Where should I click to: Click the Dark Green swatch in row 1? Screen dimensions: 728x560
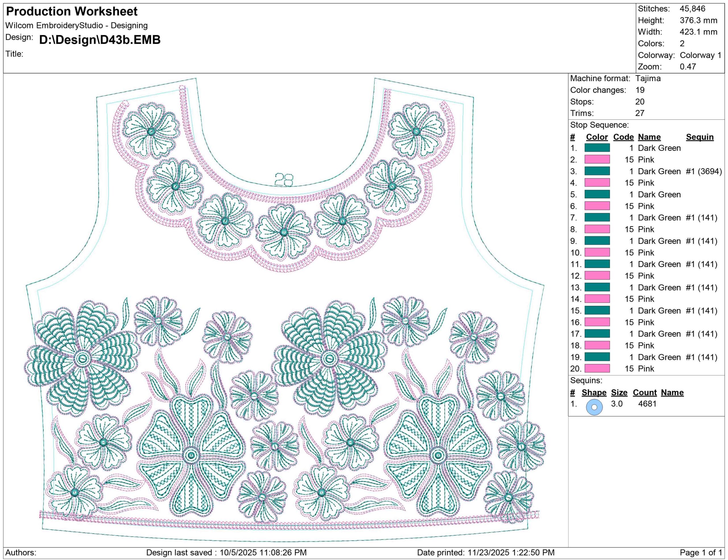tap(597, 148)
